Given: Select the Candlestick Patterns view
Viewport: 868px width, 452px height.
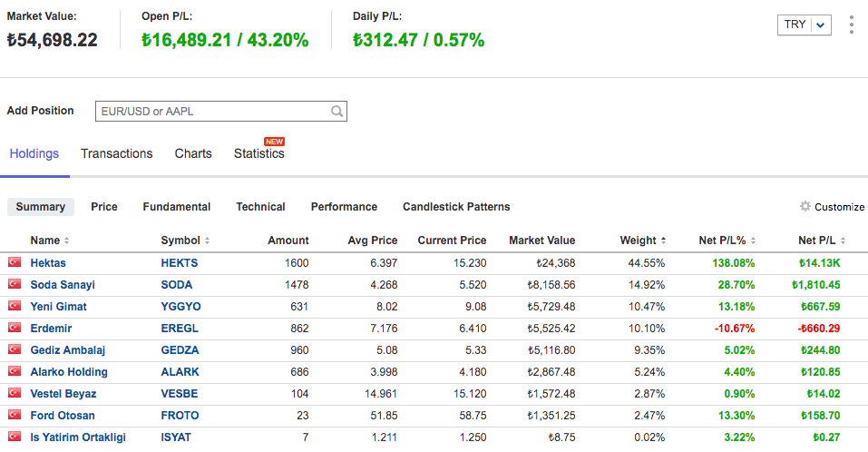Looking at the screenshot, I should pos(456,207).
